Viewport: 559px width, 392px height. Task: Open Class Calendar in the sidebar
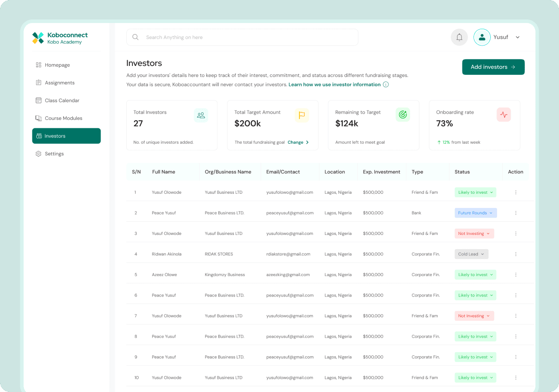(x=62, y=100)
